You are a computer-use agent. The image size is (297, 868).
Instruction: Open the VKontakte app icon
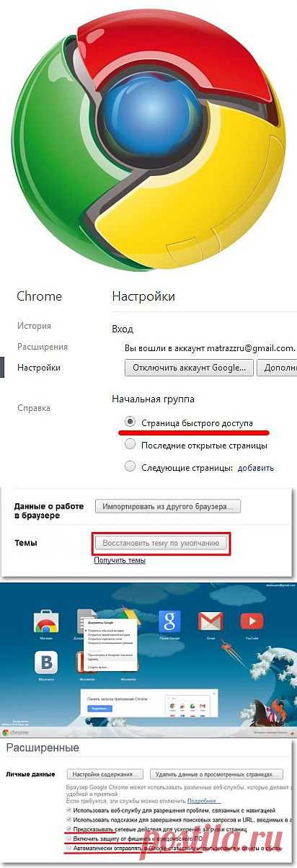coord(45,664)
